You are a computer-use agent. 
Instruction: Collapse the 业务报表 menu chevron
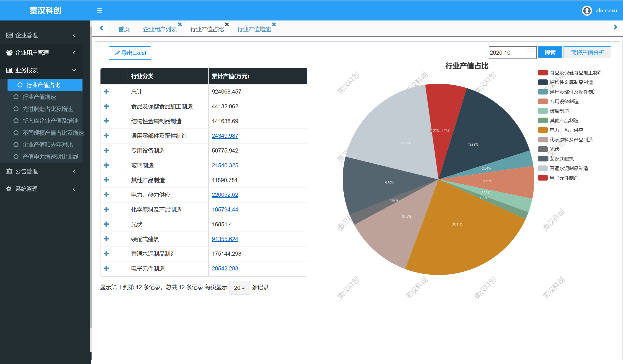point(74,70)
